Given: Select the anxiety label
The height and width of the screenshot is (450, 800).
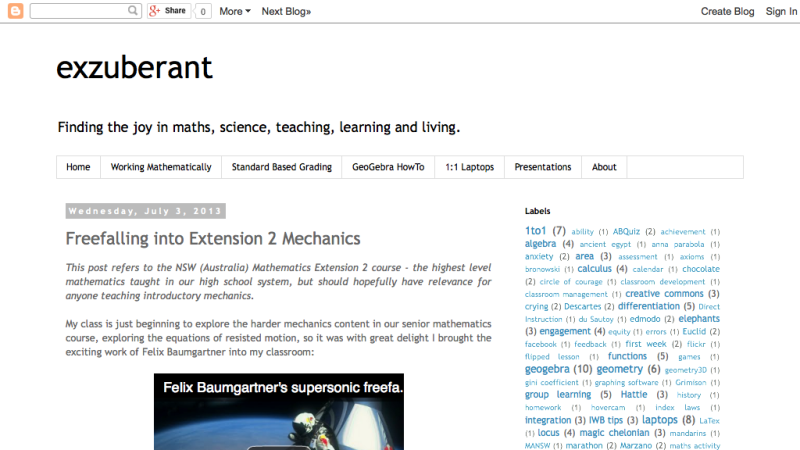Looking at the screenshot, I should coord(539,256).
